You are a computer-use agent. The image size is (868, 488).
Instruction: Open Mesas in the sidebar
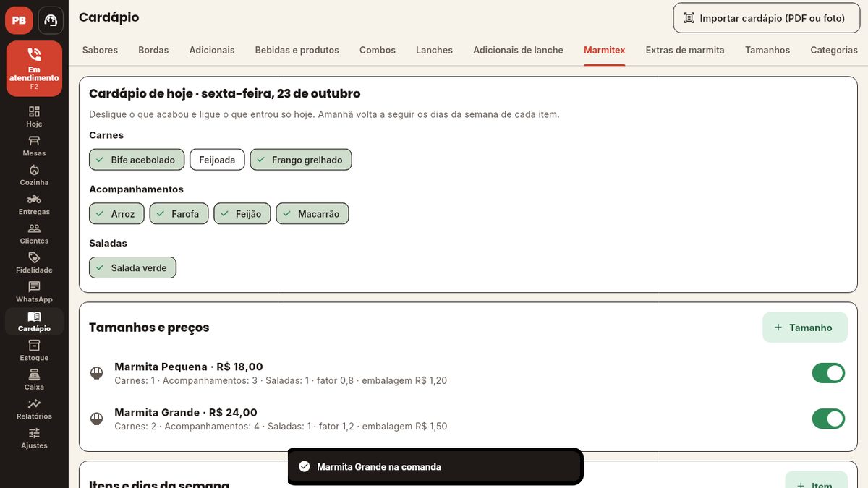pos(34,146)
